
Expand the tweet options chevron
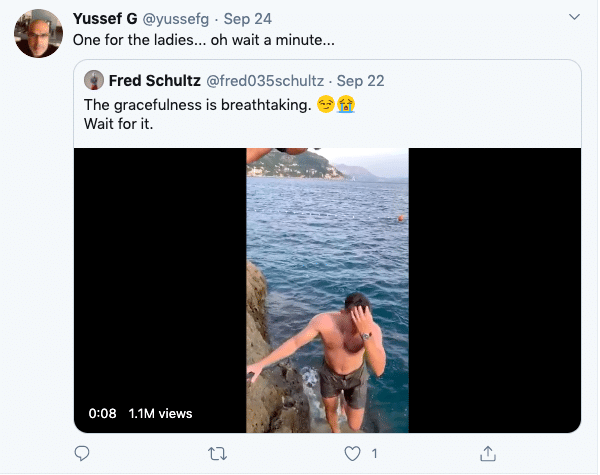[574, 17]
